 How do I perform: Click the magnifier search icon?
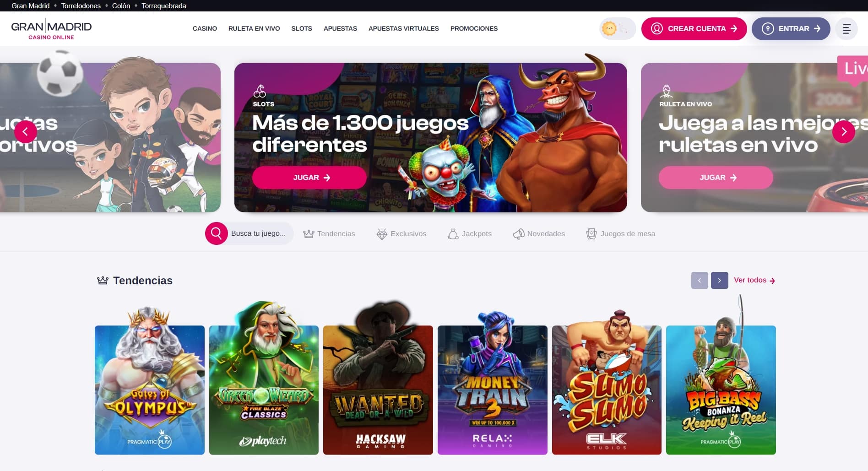point(217,233)
